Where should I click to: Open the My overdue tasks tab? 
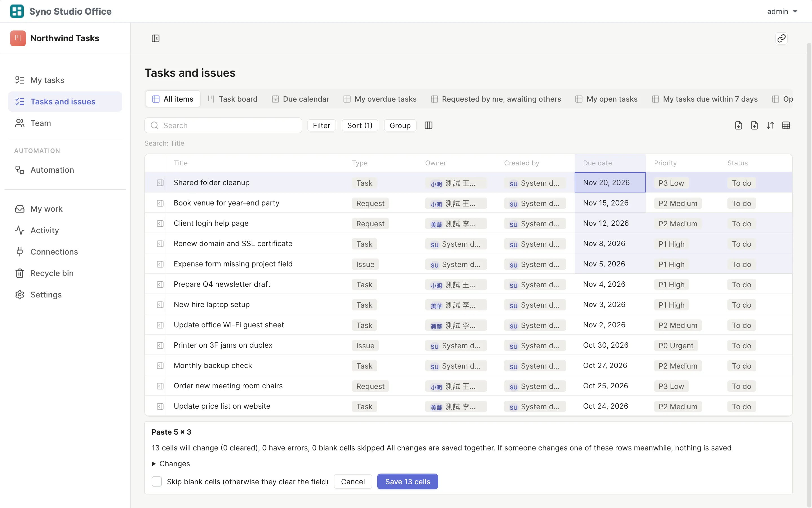[x=380, y=99]
